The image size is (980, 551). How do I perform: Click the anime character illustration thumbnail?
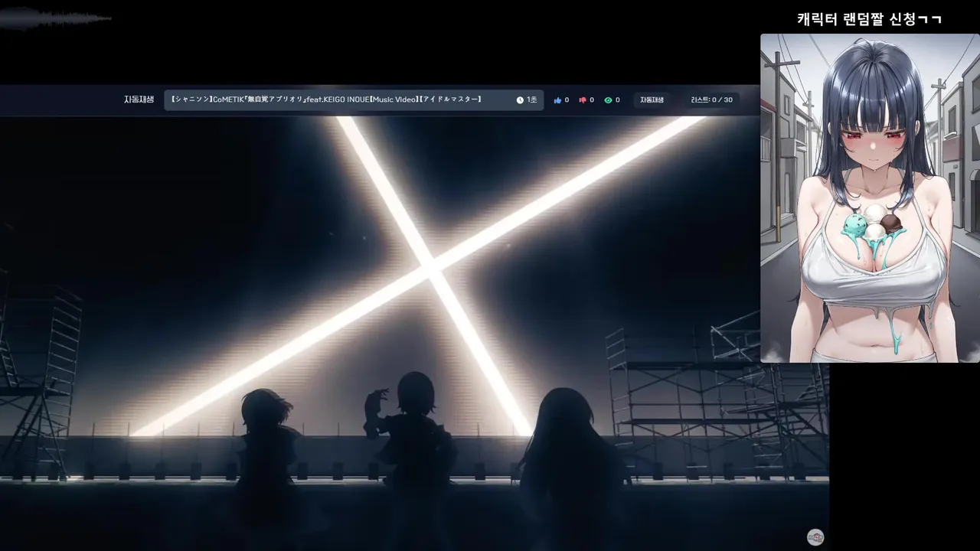click(x=870, y=197)
